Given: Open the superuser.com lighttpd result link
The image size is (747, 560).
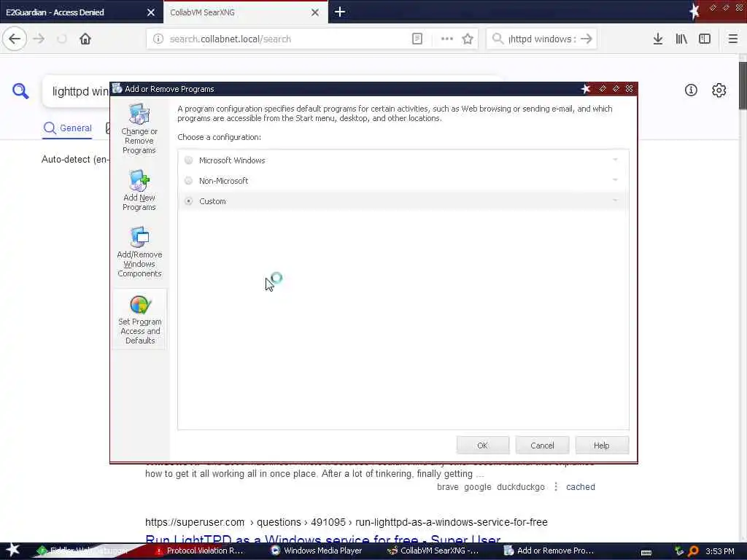Looking at the screenshot, I should (323, 540).
